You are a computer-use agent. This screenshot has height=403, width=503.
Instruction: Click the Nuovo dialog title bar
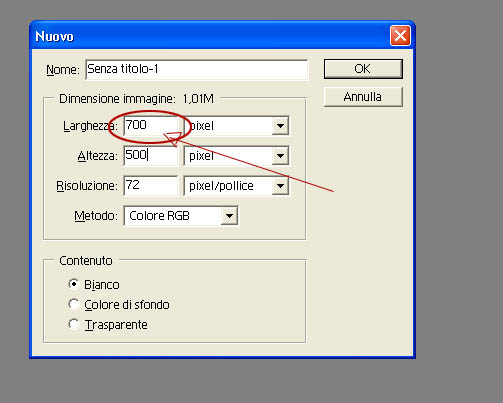pos(210,36)
